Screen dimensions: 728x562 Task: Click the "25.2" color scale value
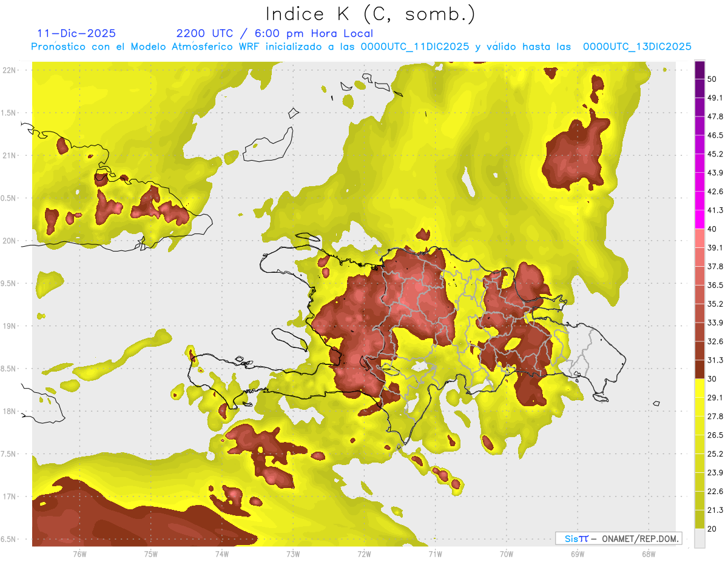pos(715,454)
